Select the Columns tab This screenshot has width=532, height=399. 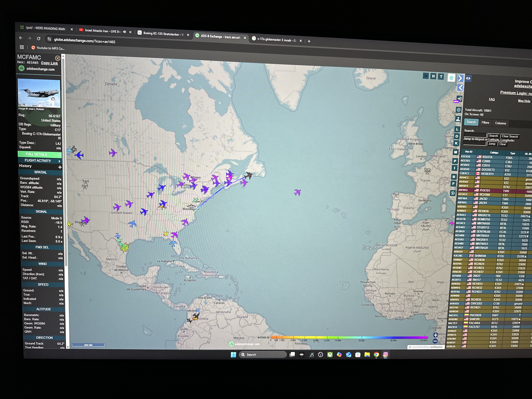tap(500, 123)
